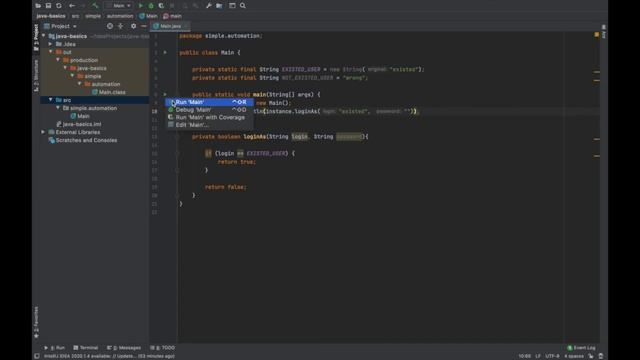This screenshot has height=360, width=640.
Task: Click the Open folder toolbar icon
Action: pyautogui.click(x=38, y=6)
